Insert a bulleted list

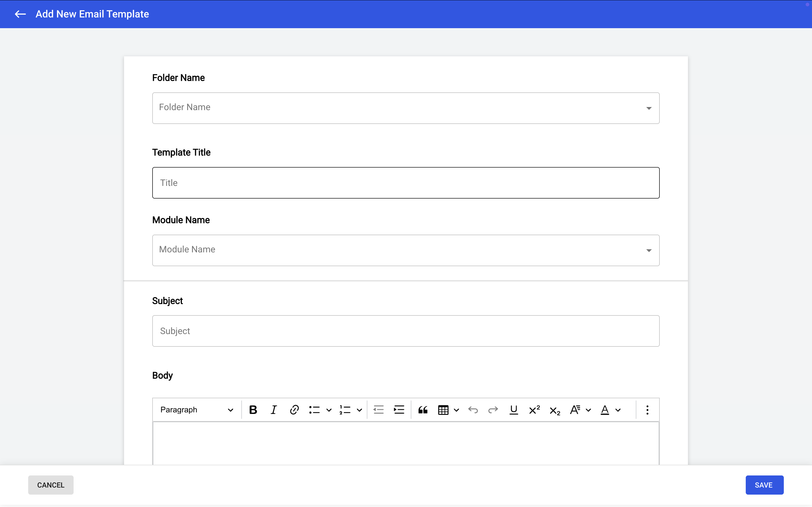point(314,410)
